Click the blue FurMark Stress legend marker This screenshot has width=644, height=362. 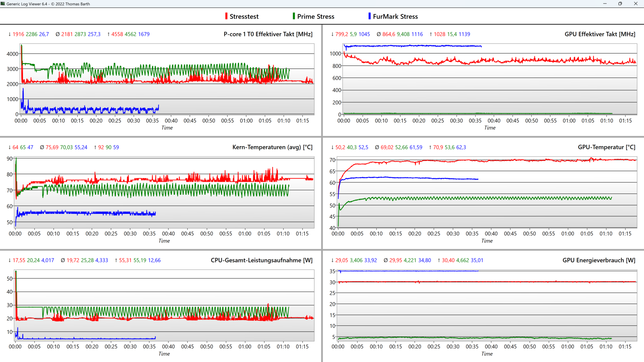[x=369, y=16]
